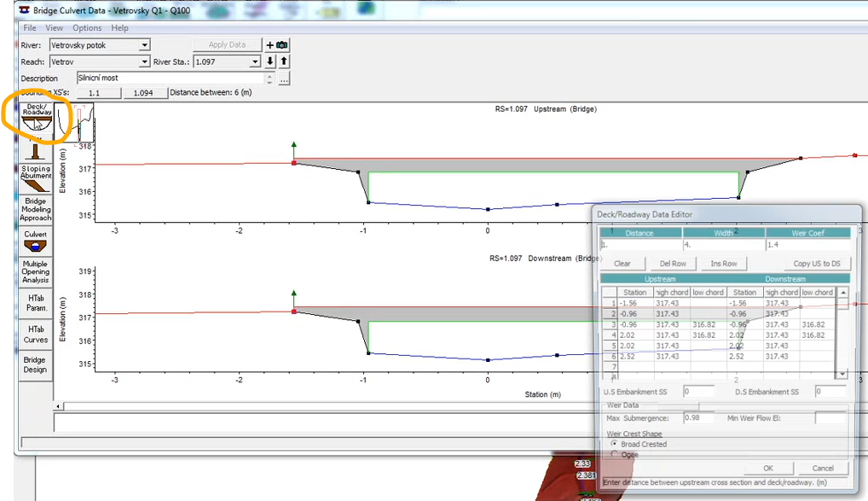
Task: Open the Options menu
Action: [87, 28]
